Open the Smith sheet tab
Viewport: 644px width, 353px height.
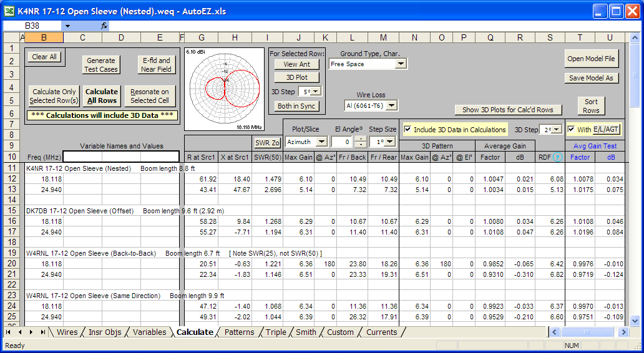[x=306, y=332]
